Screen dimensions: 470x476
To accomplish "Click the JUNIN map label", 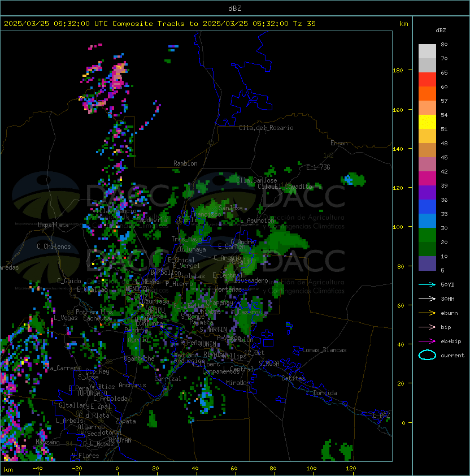I will pos(207,344).
